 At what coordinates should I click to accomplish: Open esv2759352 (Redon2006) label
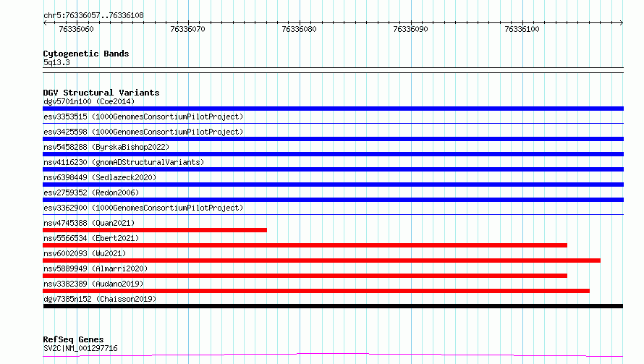click(x=91, y=192)
